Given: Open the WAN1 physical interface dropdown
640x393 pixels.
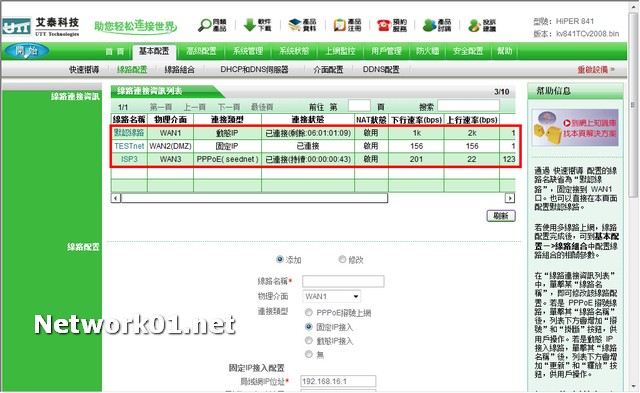Looking at the screenshot, I should point(331,296).
